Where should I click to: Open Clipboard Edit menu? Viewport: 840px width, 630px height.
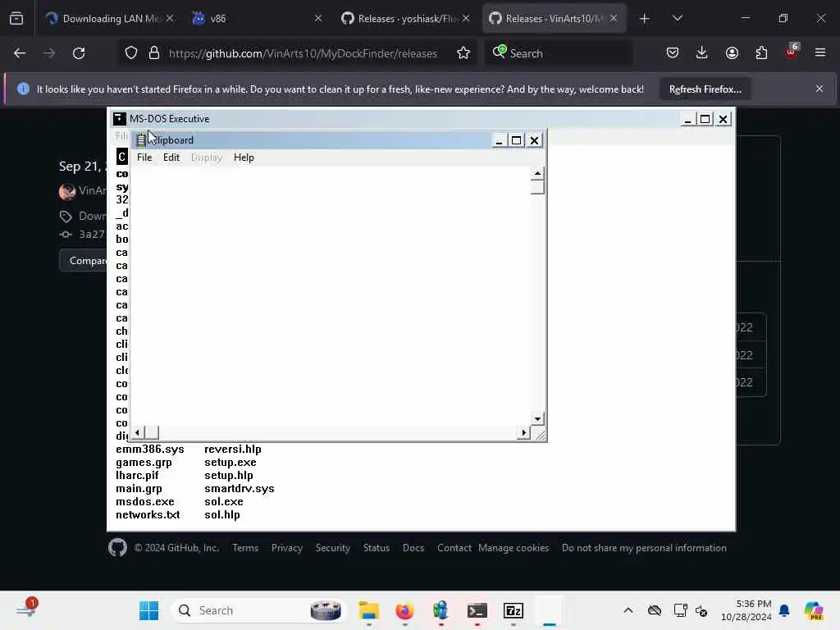tap(171, 157)
